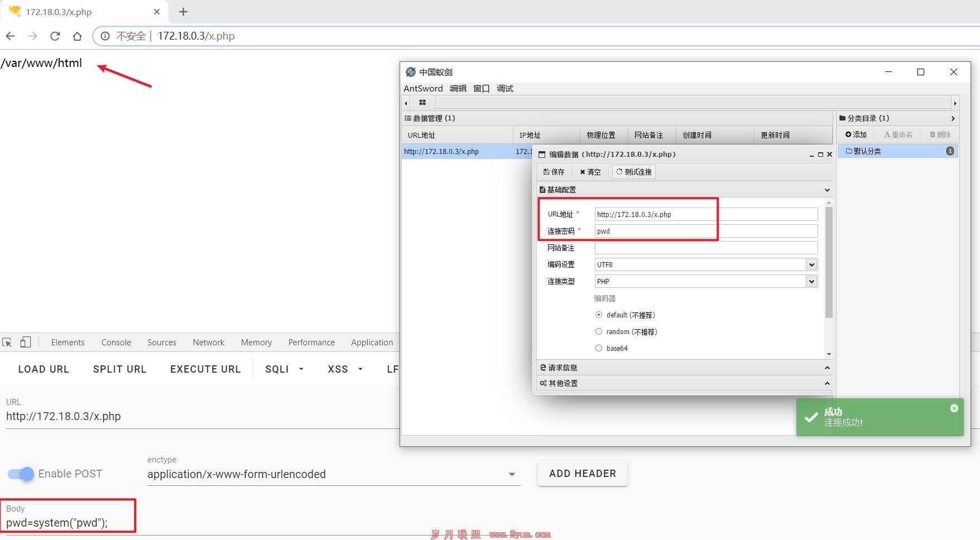Screen dimensions: 980x540
Task: Activate the DevTools element inspector icon
Action: click(7, 343)
